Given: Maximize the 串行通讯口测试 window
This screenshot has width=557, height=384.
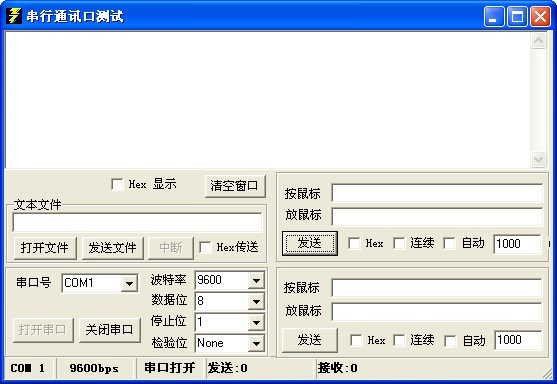Looking at the screenshot, I should (x=517, y=16).
